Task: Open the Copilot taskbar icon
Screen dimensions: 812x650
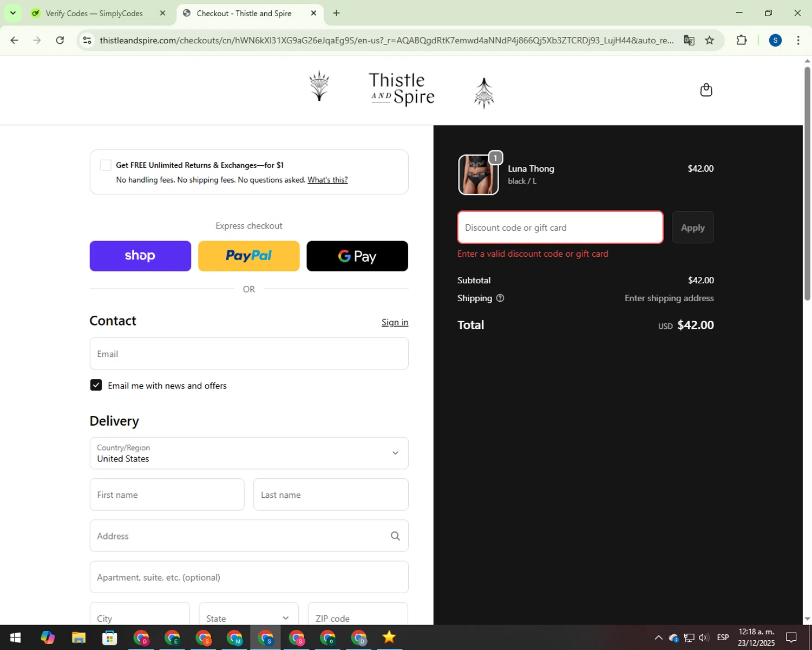Action: pyautogui.click(x=48, y=638)
